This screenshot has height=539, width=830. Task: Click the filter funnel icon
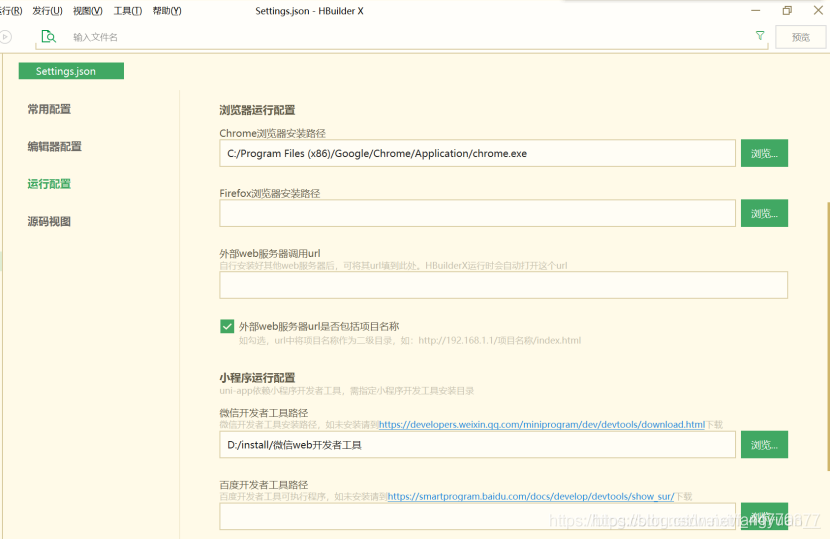coord(760,35)
